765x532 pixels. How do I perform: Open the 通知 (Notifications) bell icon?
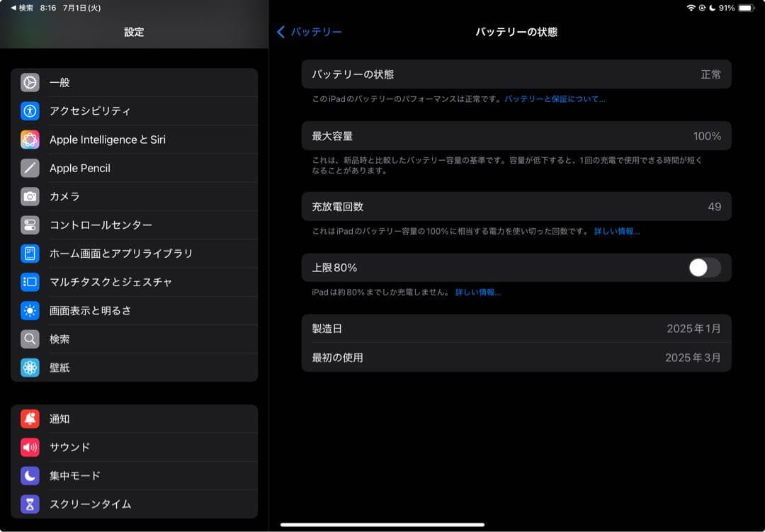tap(29, 419)
